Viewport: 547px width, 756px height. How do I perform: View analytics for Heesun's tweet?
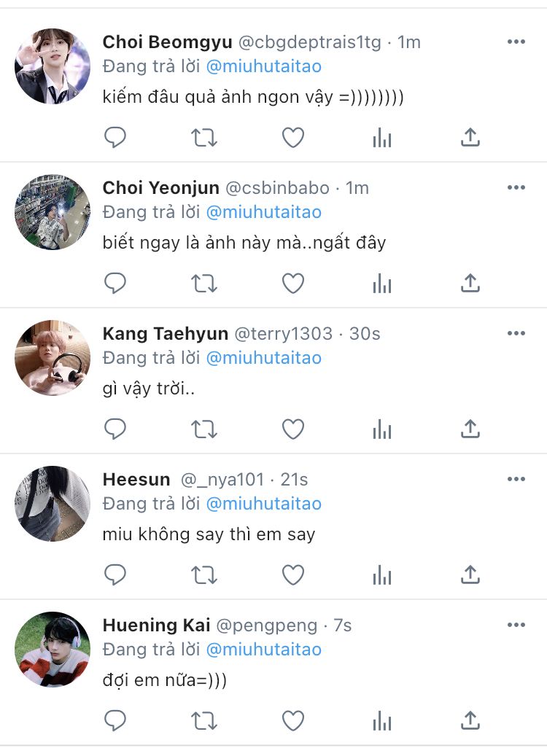pyautogui.click(x=382, y=574)
